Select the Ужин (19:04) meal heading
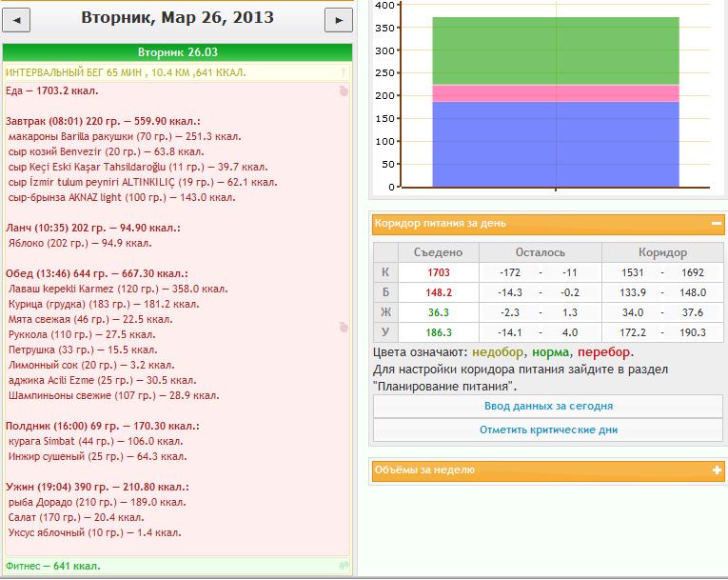 tap(97, 487)
